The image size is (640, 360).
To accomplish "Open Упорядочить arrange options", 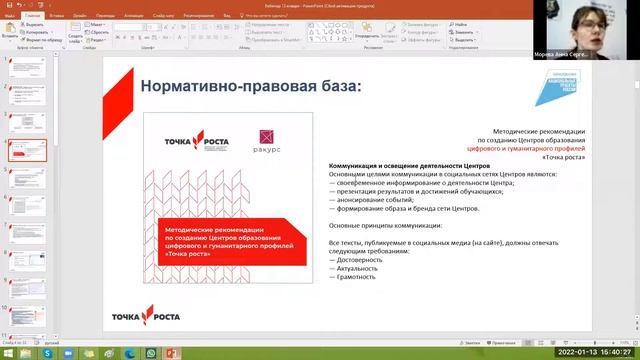I will pyautogui.click(x=367, y=32).
